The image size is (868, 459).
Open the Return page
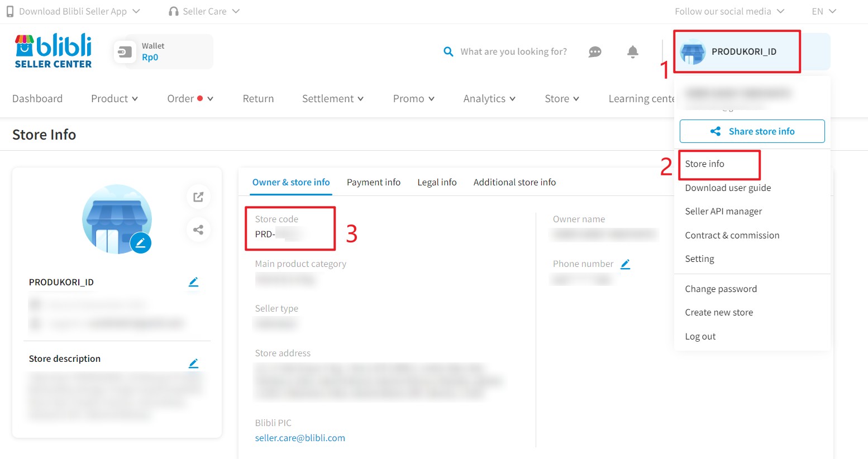pyautogui.click(x=258, y=99)
